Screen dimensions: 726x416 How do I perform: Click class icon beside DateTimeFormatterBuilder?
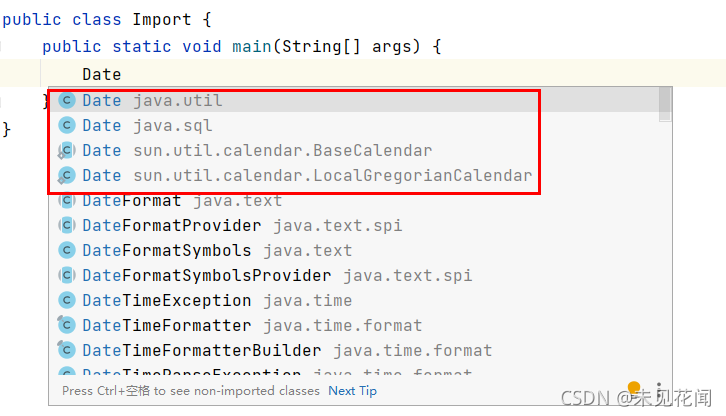tap(67, 350)
